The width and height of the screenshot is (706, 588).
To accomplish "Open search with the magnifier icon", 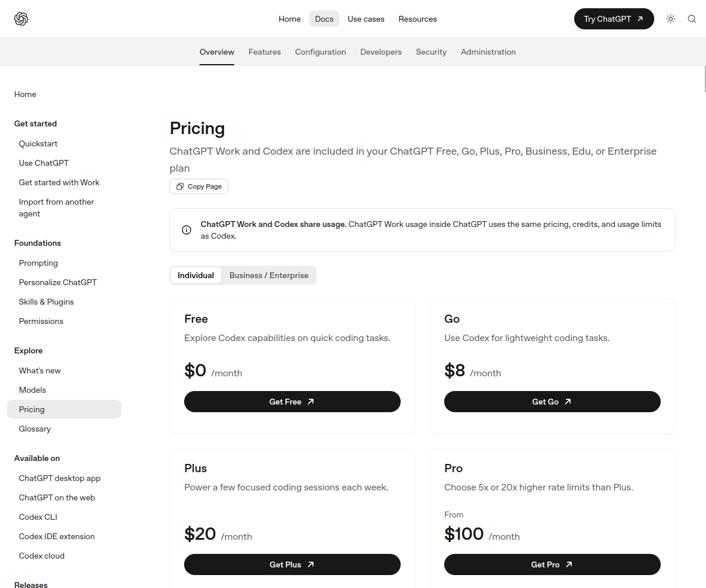I will [x=692, y=19].
